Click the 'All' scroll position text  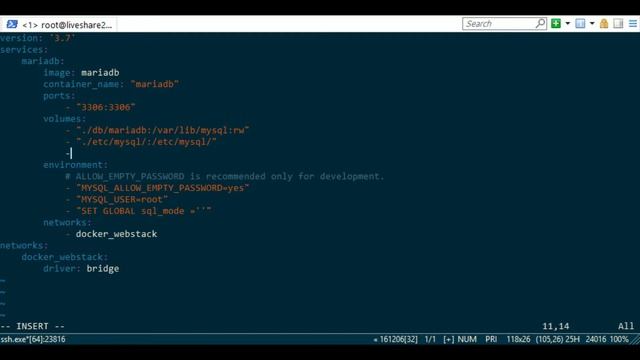626,326
